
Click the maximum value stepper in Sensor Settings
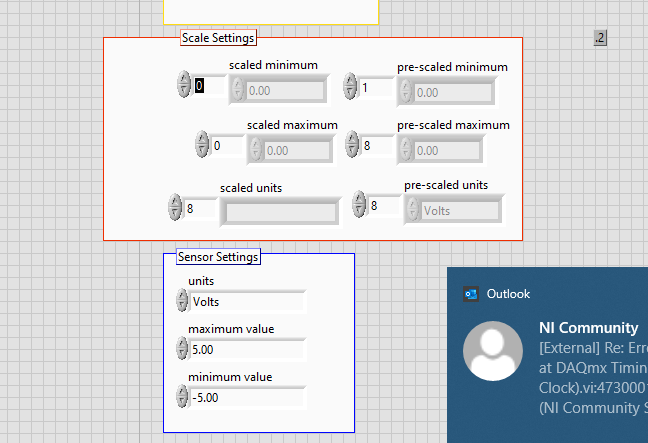182,349
